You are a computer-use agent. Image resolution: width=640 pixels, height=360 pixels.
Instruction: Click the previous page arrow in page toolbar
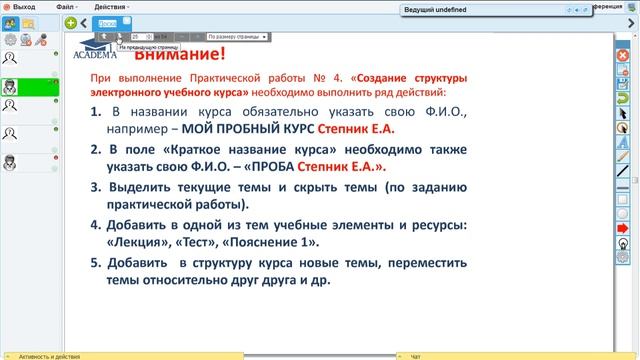119,37
